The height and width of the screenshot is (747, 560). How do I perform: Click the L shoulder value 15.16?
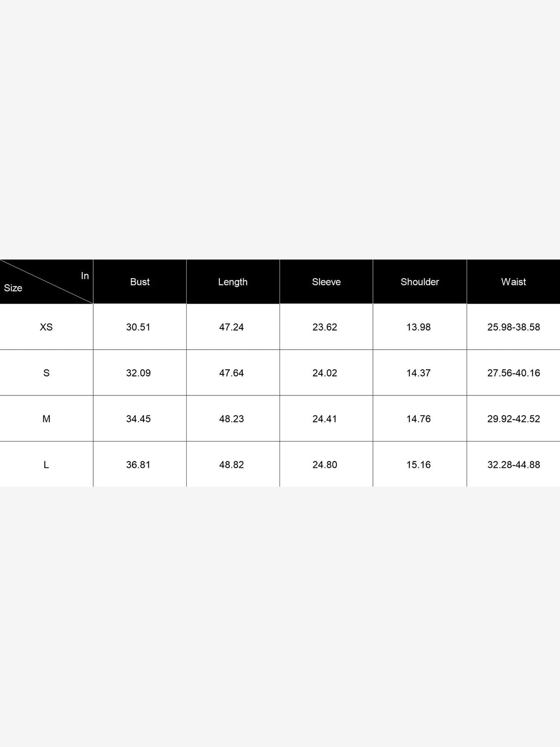[419, 465]
